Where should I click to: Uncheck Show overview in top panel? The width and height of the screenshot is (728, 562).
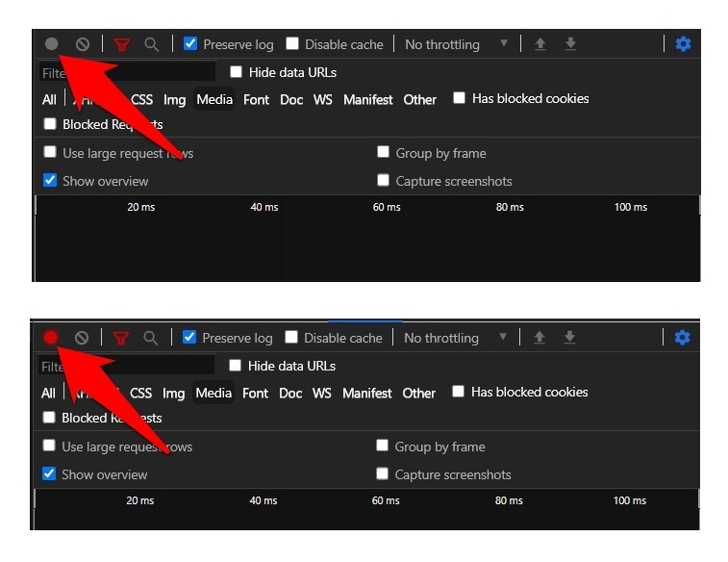(50, 180)
